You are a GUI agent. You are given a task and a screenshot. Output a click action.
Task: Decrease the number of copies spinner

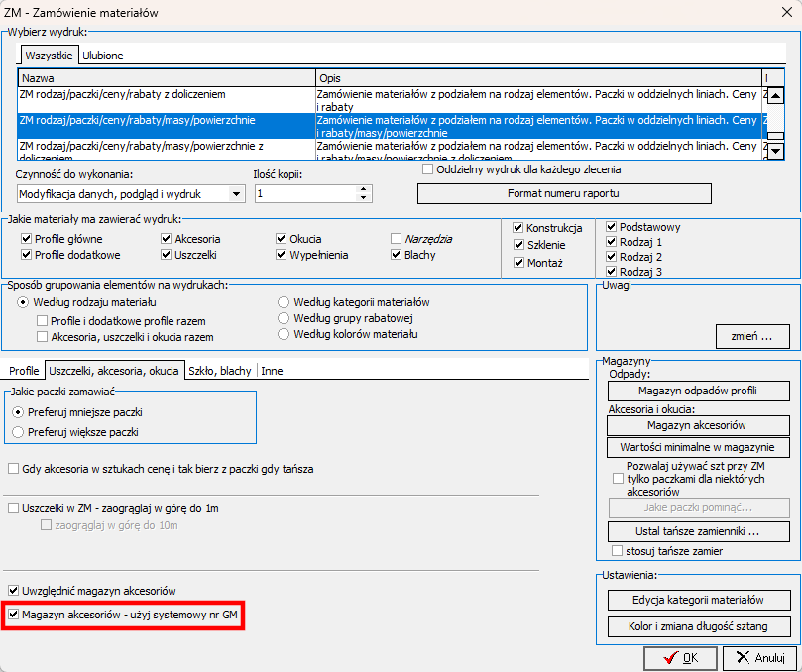coord(364,198)
